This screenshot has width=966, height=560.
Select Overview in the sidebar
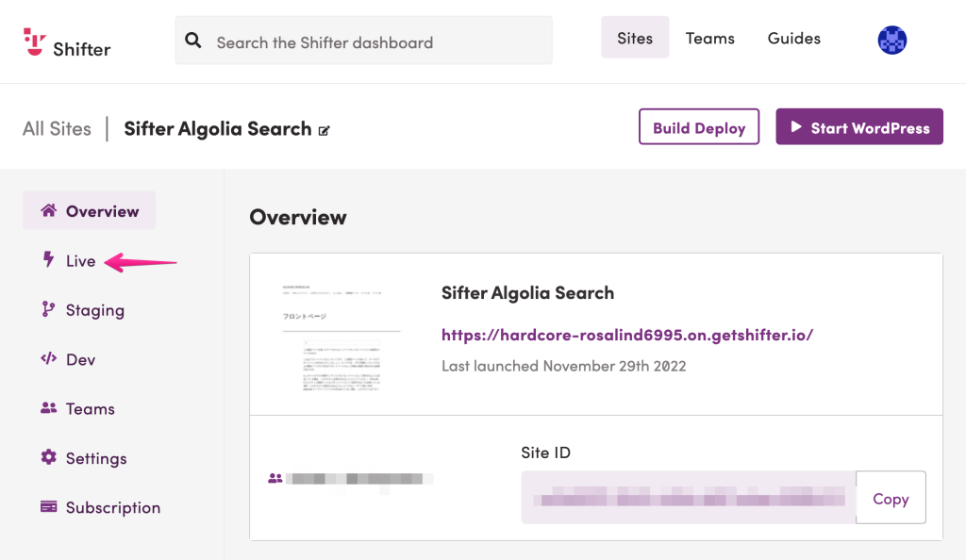coord(90,210)
